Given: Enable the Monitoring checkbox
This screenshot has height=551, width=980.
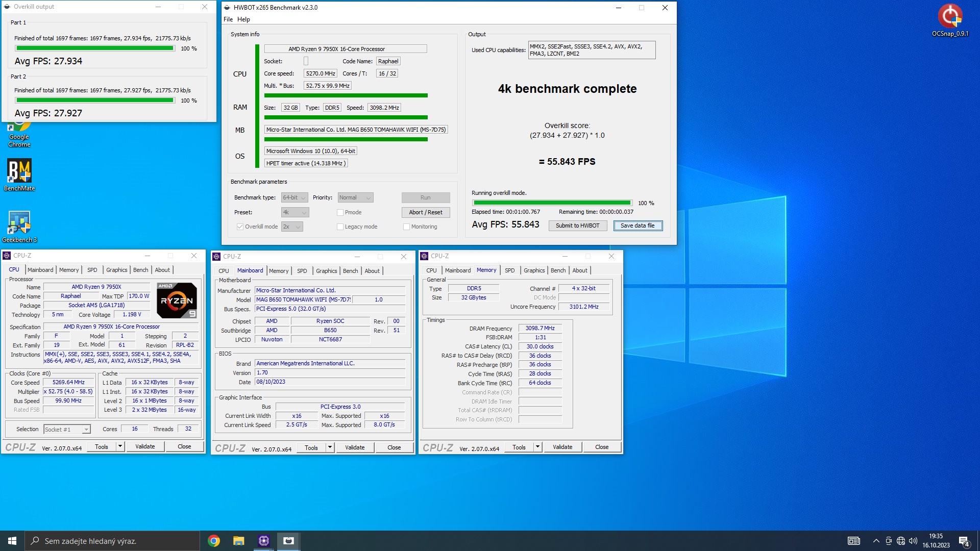Looking at the screenshot, I should (x=406, y=227).
